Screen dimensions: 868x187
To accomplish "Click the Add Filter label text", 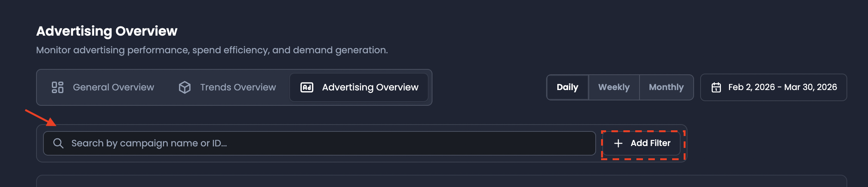I will (x=651, y=143).
